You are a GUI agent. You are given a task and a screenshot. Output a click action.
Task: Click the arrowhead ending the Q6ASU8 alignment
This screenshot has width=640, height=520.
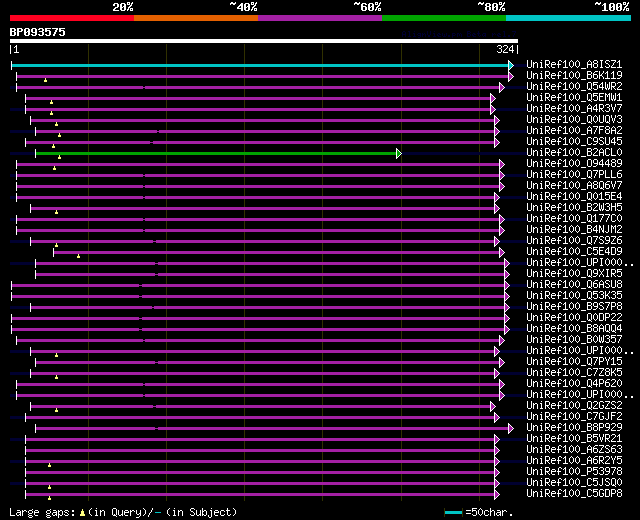pos(507,285)
